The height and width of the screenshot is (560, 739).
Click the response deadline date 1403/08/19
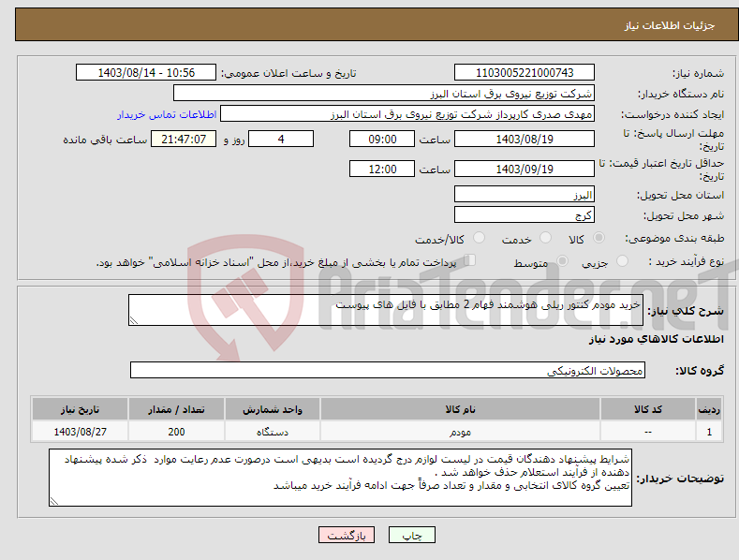click(525, 139)
